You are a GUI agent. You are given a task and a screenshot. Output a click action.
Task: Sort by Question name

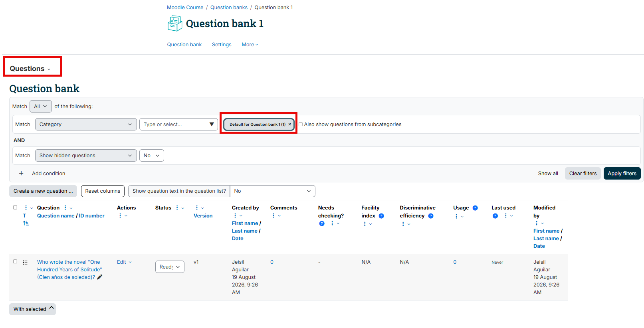coord(56,216)
